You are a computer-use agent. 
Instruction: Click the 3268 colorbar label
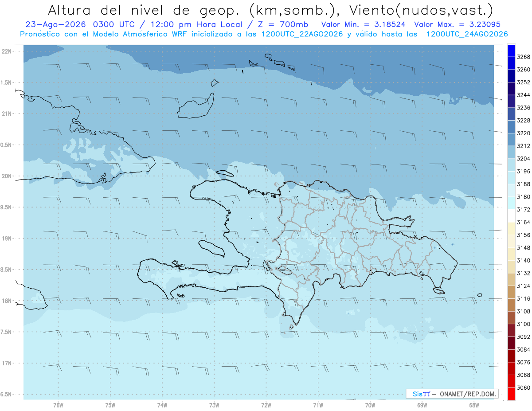coord(524,57)
